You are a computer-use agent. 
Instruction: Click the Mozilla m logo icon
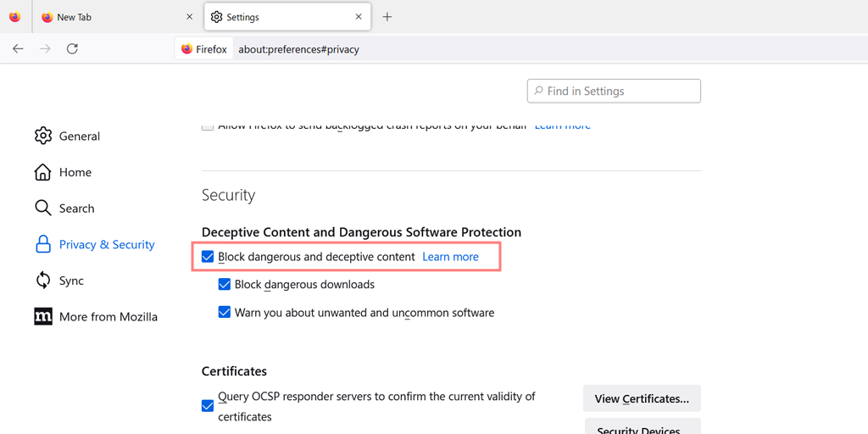click(43, 317)
